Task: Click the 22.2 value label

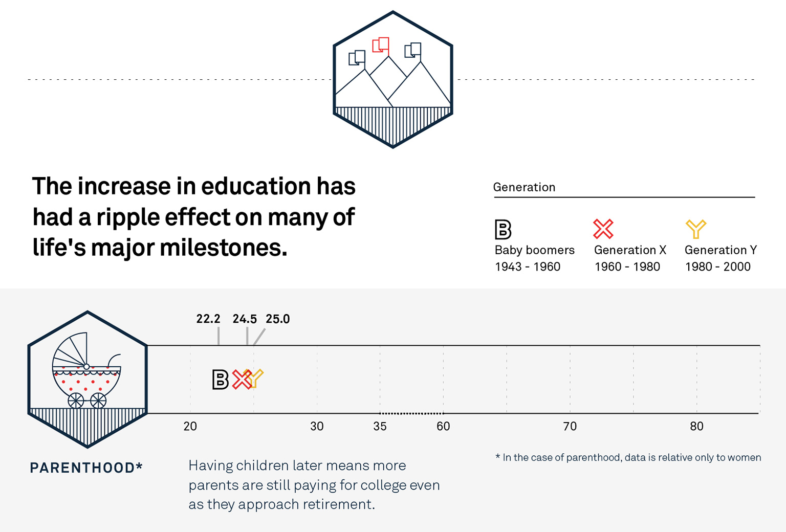Action: [x=208, y=319]
